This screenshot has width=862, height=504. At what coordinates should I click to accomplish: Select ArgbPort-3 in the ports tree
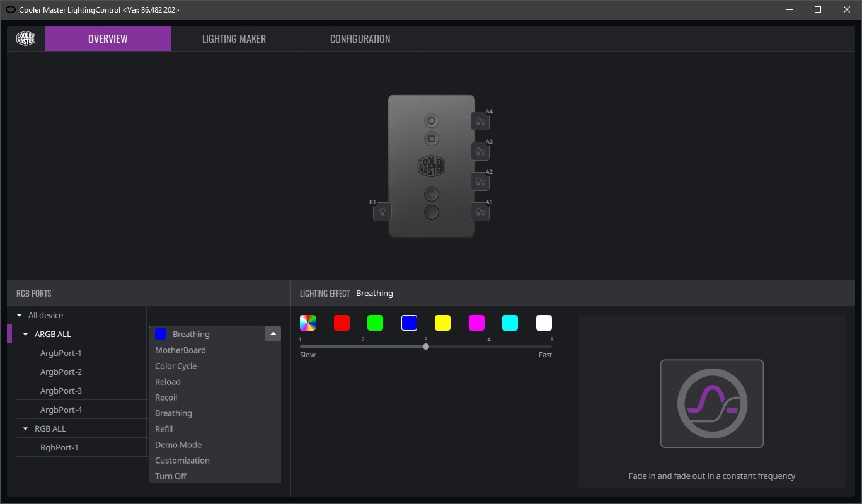61,391
